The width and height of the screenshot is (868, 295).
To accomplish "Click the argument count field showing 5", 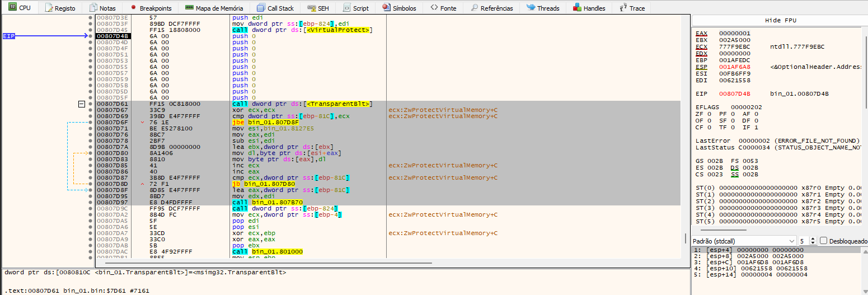I will click(804, 241).
